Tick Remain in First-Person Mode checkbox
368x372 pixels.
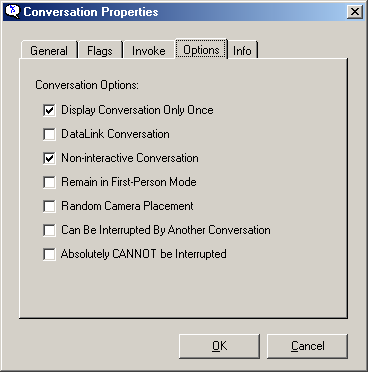point(49,182)
